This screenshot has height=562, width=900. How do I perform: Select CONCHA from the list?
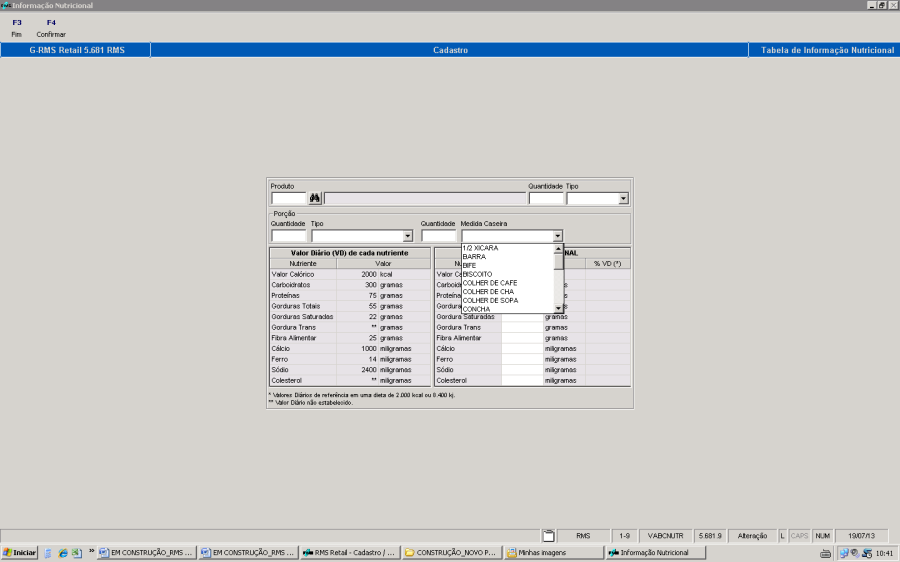pyautogui.click(x=507, y=309)
